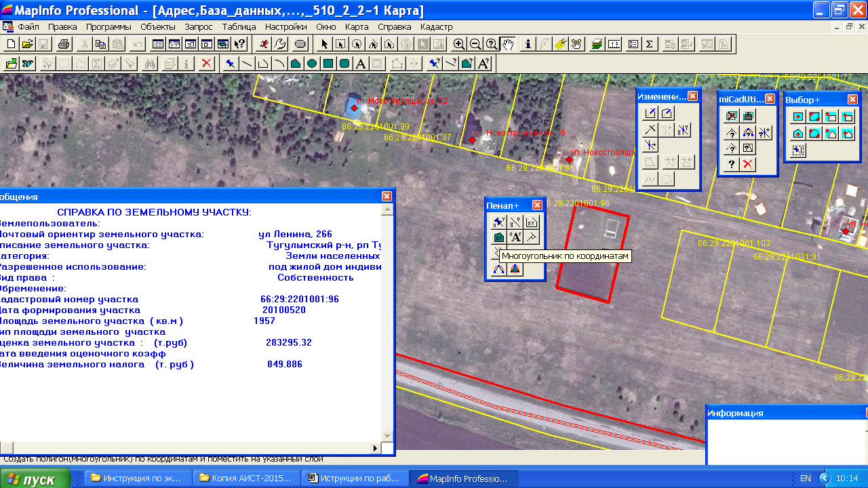Copy selection using the copy icon
Viewport: 868px width, 488px height.
100,44
